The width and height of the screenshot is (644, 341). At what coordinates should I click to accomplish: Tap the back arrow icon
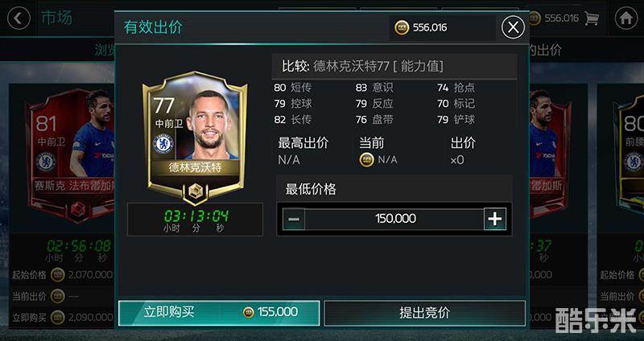coord(19,18)
